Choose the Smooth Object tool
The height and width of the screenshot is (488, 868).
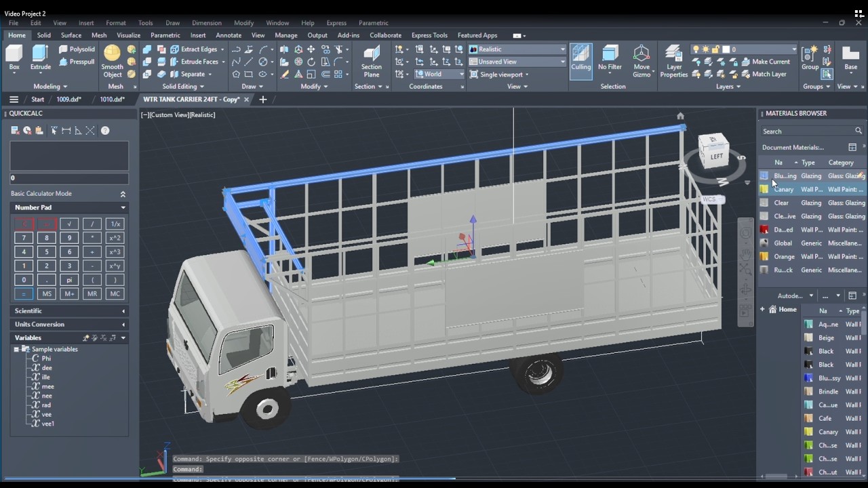pos(112,62)
